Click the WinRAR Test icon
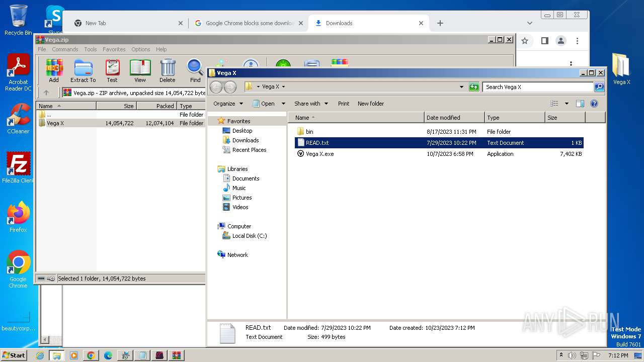Image resolution: width=644 pixels, height=362 pixels. [x=112, y=70]
